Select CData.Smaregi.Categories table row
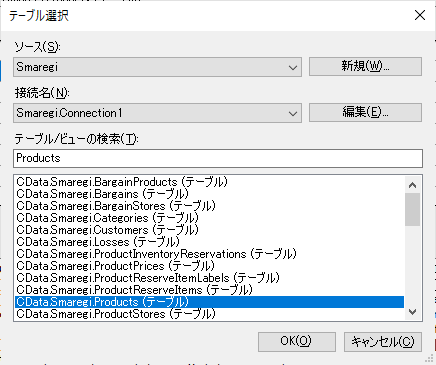This screenshot has width=436, height=365. (209, 218)
